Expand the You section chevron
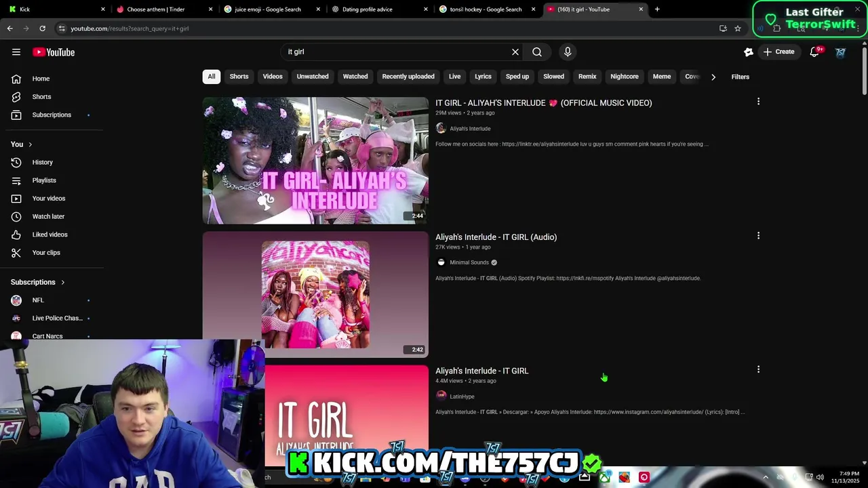 point(30,144)
